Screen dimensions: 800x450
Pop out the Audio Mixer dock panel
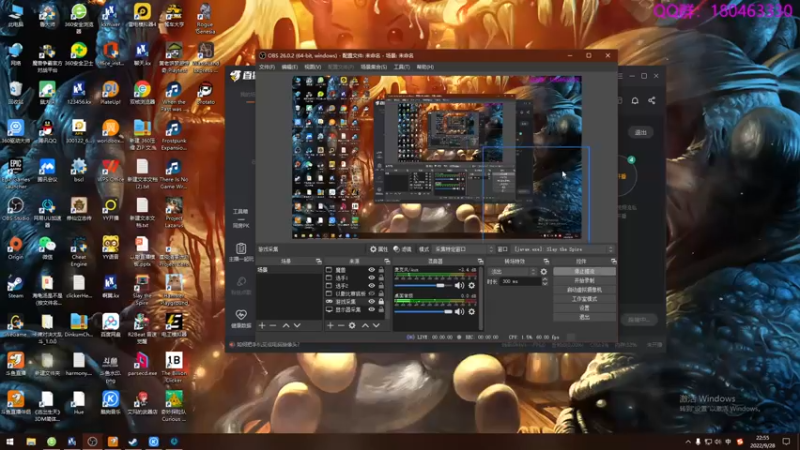point(480,261)
